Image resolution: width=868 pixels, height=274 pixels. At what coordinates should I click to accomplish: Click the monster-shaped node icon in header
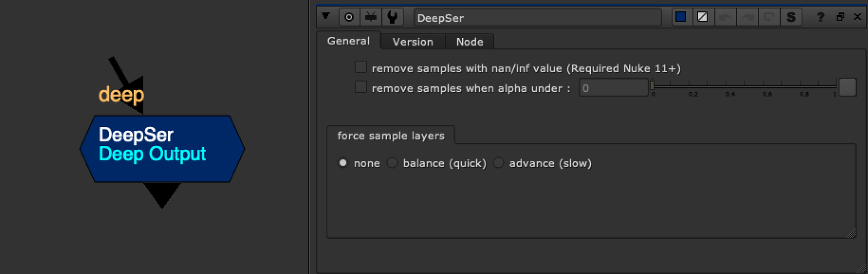(371, 17)
